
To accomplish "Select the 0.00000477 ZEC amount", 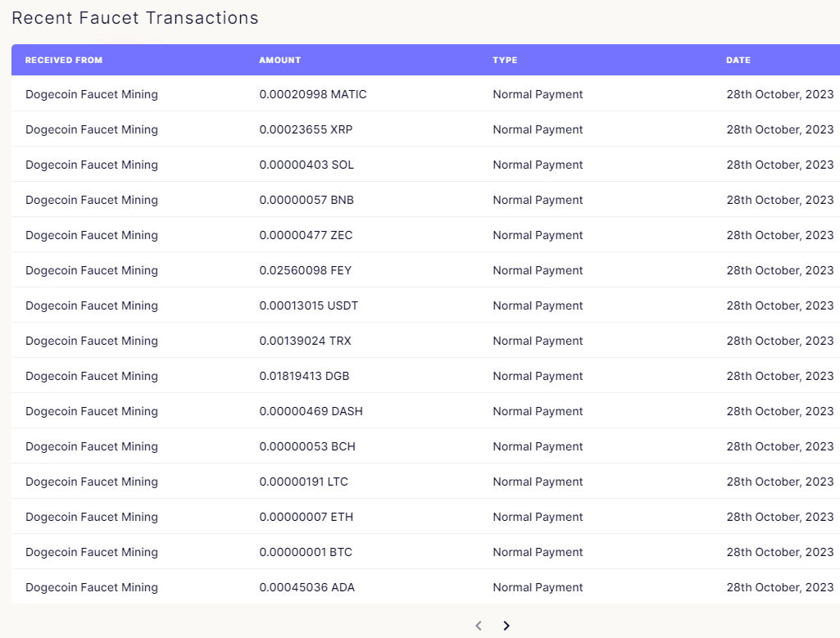I will coord(306,236).
